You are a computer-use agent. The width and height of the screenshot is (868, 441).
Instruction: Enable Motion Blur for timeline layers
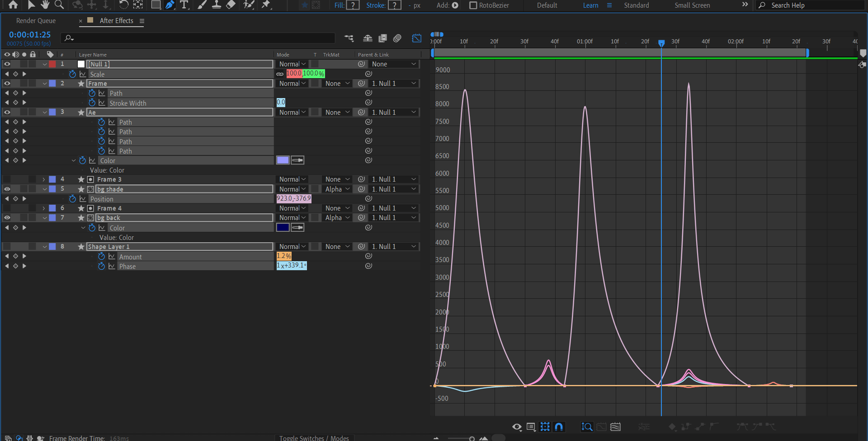tap(397, 38)
